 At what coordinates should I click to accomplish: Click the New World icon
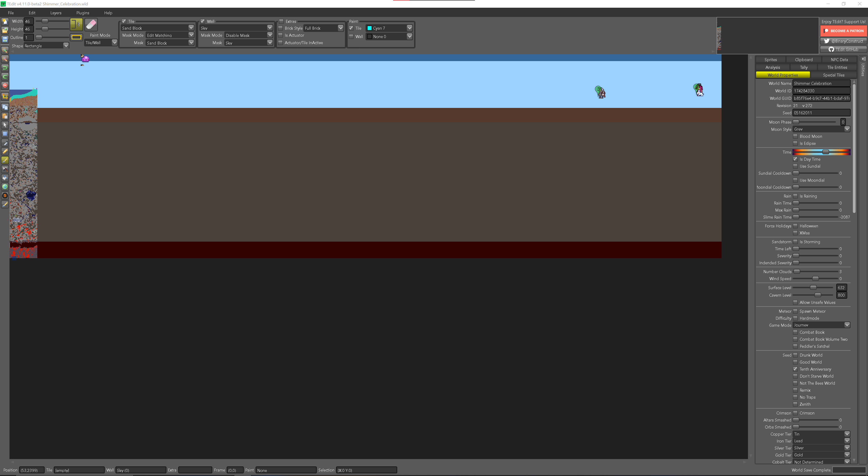coord(5,21)
